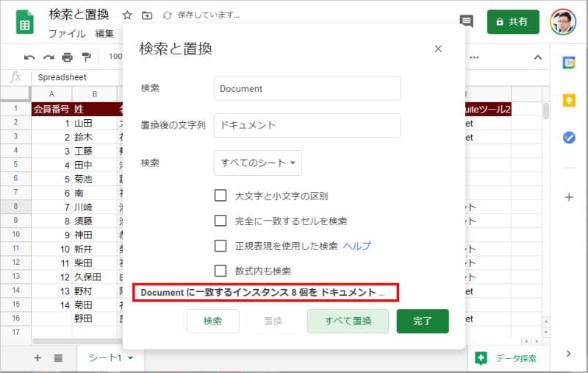Click the すべて置換 button
The image size is (588, 373).
348,321
